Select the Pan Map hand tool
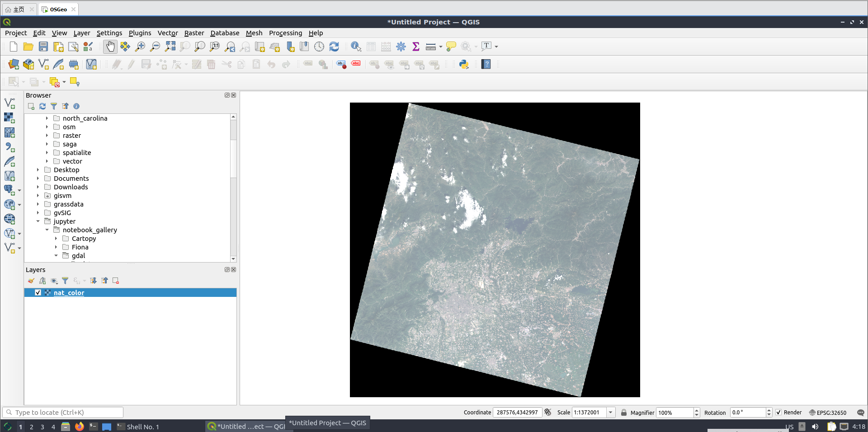 tap(110, 47)
